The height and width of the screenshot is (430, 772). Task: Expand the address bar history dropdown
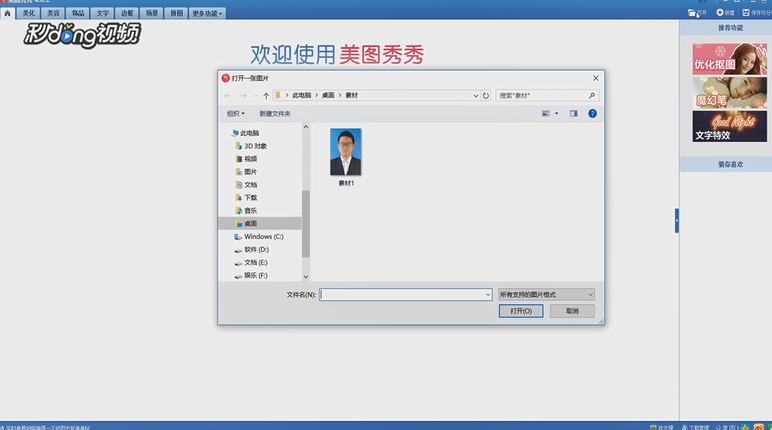click(476, 96)
